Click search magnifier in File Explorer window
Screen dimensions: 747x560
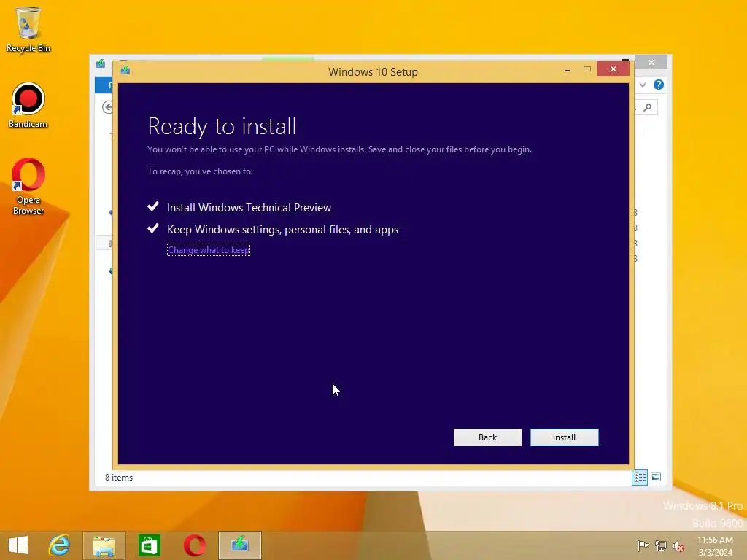[x=648, y=108]
